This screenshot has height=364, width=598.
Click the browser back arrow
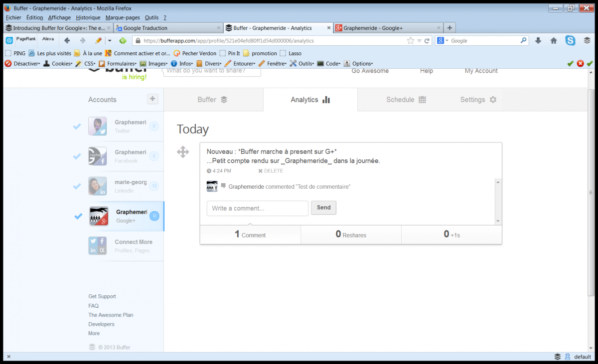pos(67,40)
